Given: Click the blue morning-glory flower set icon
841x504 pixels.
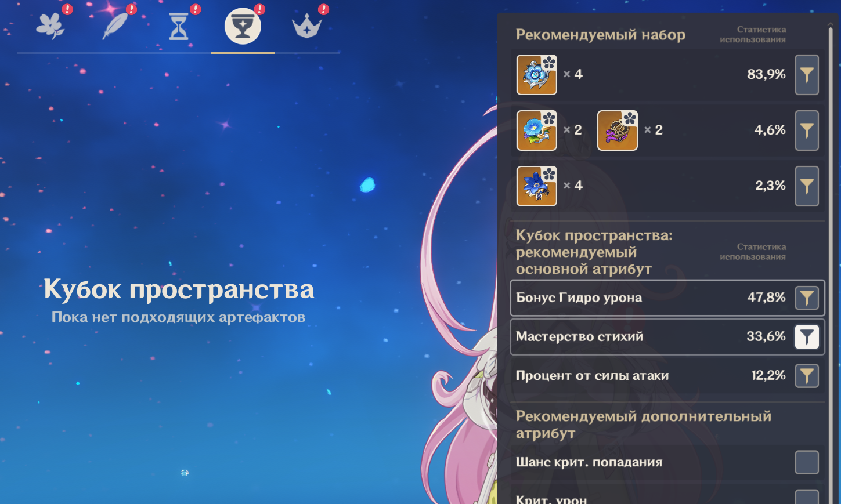Looking at the screenshot, I should (537, 130).
